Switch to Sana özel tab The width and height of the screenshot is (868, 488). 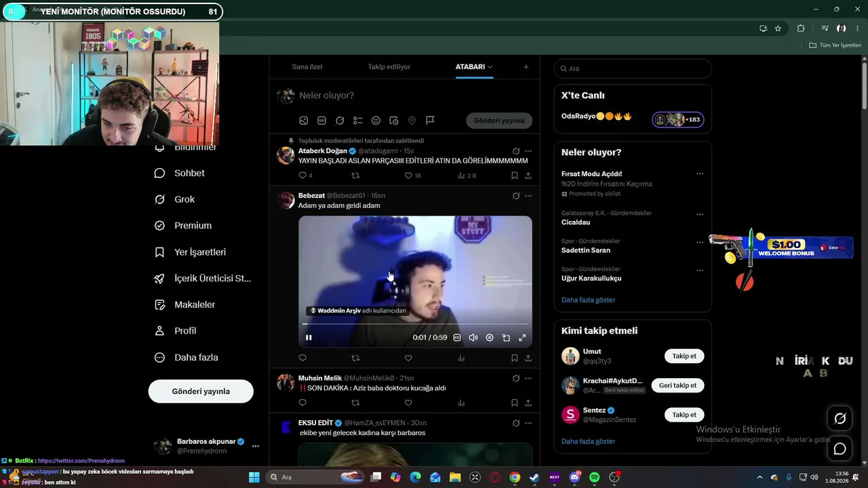[x=307, y=67]
